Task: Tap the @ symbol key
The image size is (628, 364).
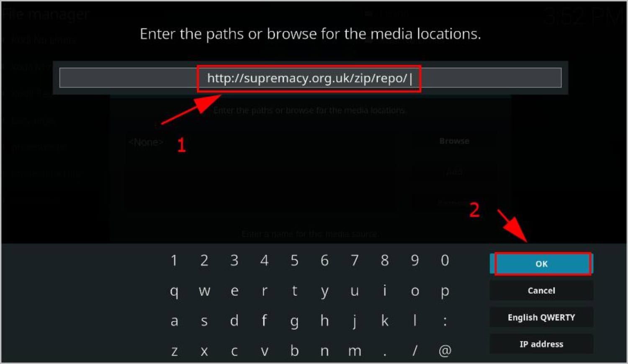Action: 445,351
